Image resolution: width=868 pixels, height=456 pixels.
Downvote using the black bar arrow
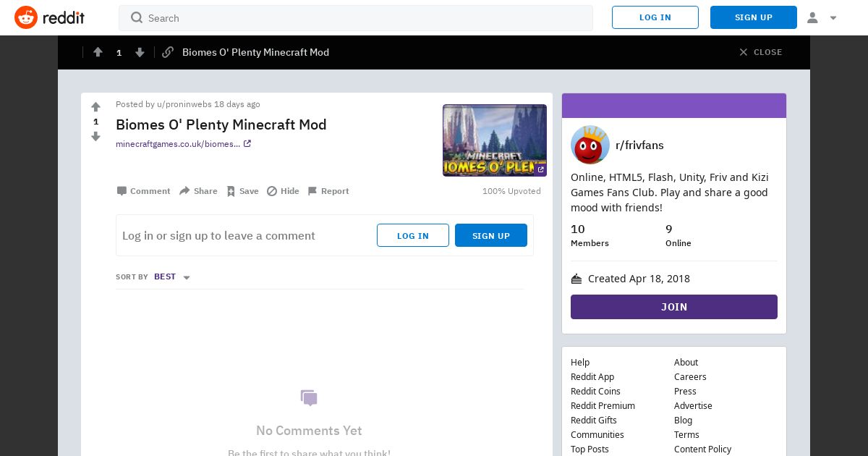[140, 52]
